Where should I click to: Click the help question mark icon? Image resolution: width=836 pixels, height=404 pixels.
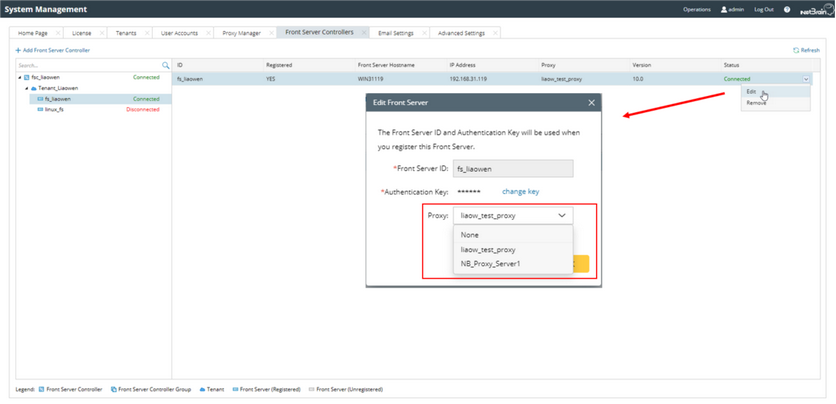pyautogui.click(x=787, y=9)
